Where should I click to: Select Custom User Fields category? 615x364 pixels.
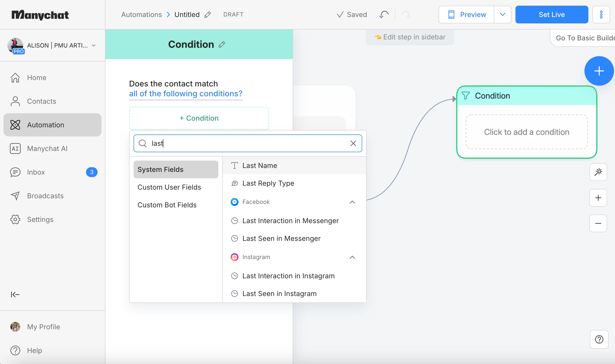coord(169,187)
